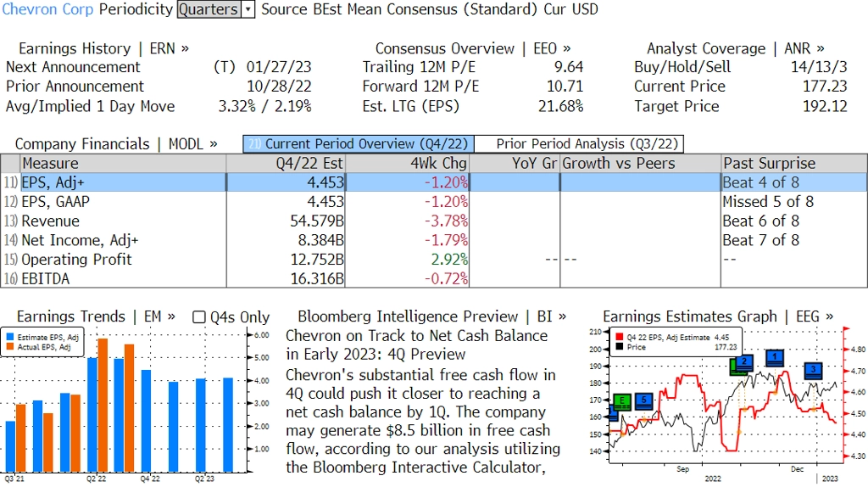Viewport: 868px width, 487px height.
Task: Click Est. LTG (EPS) value 21.68%
Action: [561, 106]
